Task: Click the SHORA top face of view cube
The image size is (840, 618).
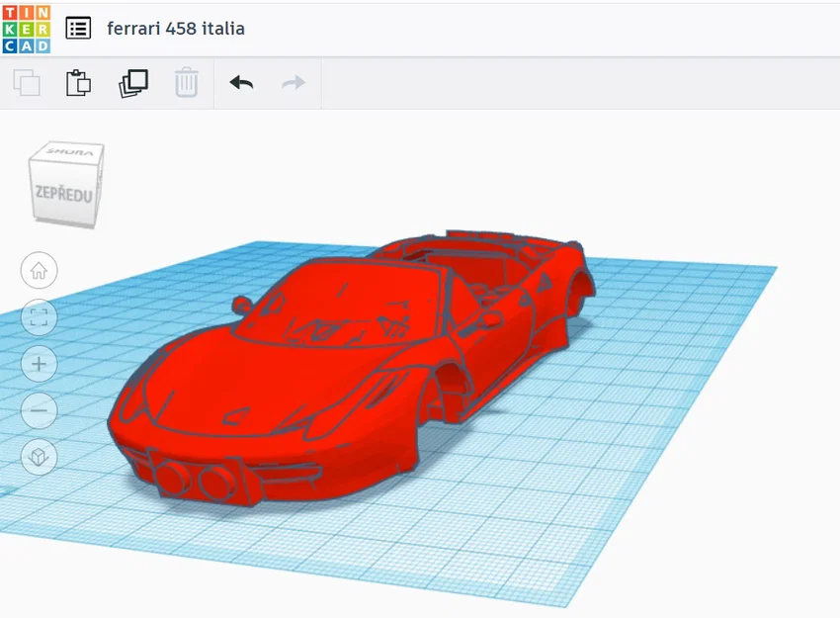Action: pyautogui.click(x=68, y=151)
